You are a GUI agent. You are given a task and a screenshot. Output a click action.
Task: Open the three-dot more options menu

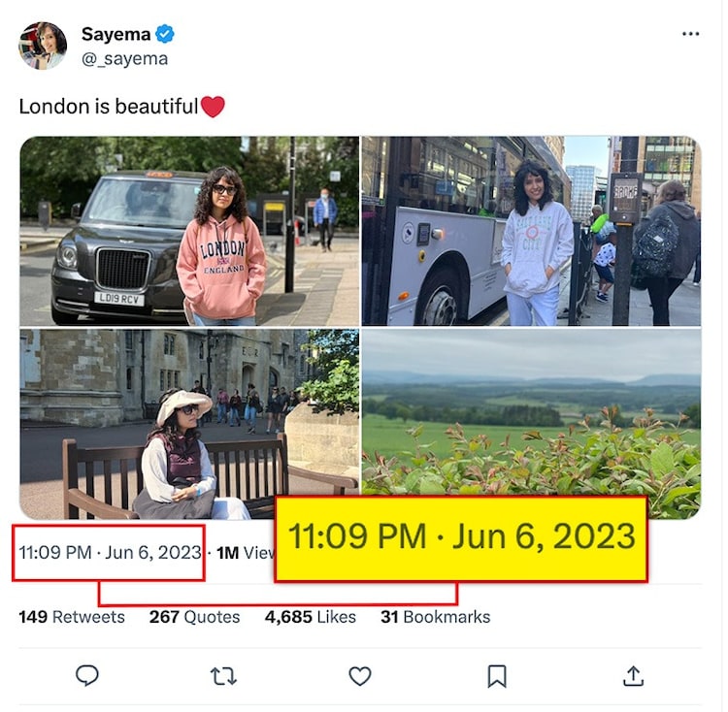(690, 34)
